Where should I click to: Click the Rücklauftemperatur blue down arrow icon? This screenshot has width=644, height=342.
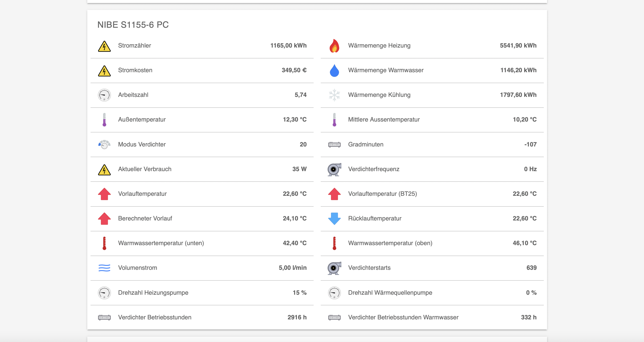coord(334,219)
